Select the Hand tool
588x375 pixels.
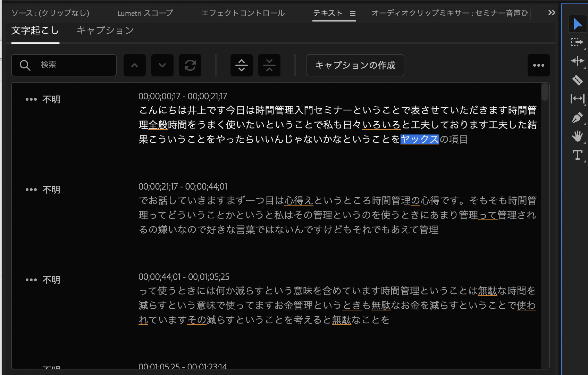(x=578, y=136)
